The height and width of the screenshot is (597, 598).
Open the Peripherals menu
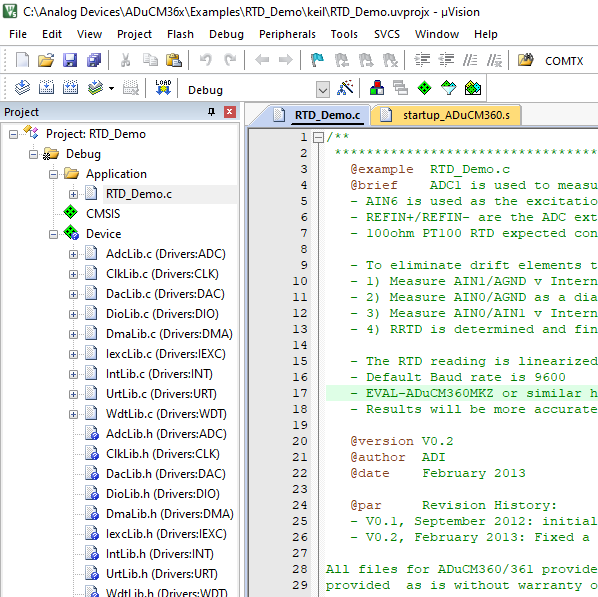pos(287,34)
